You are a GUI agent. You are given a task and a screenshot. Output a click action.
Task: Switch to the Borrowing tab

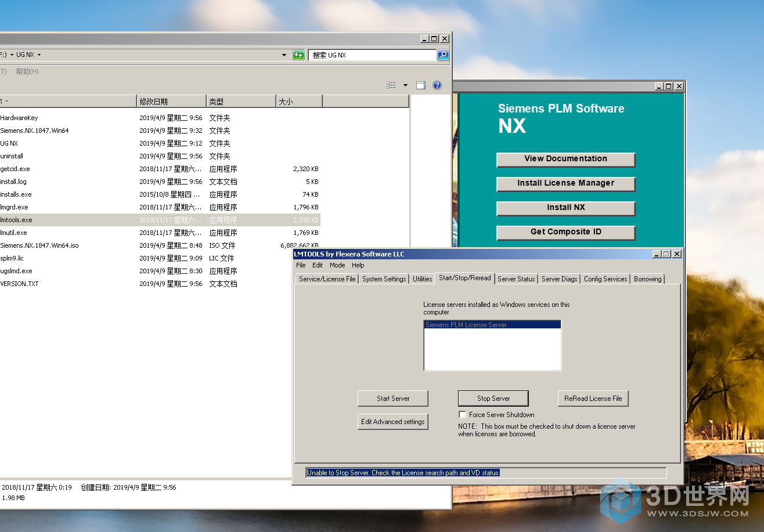pyautogui.click(x=647, y=279)
